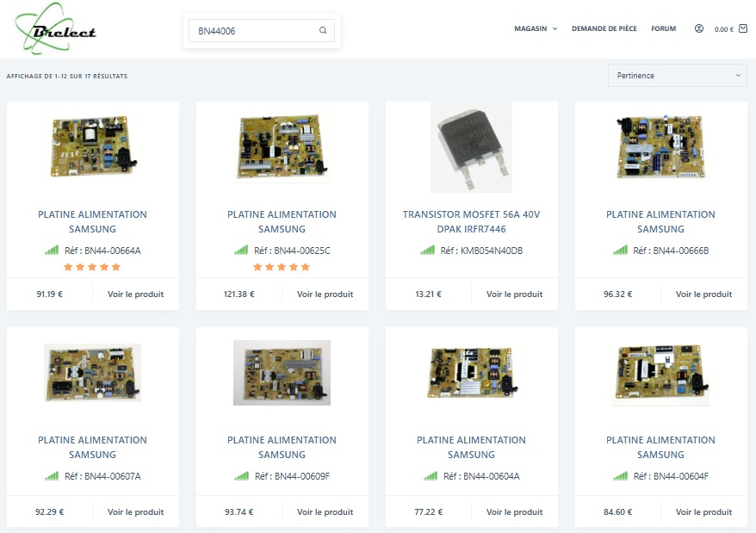
Task: Click stock level icon for BN44-00625C
Action: pos(241,250)
